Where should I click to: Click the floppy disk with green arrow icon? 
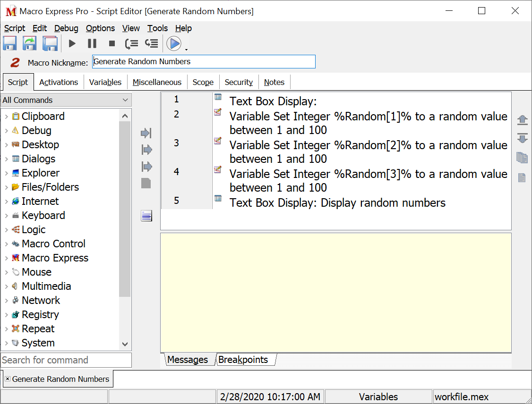tap(30, 44)
